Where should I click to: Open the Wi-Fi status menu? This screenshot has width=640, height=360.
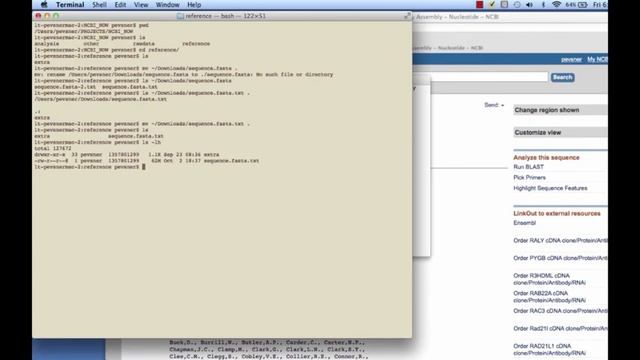(556, 5)
